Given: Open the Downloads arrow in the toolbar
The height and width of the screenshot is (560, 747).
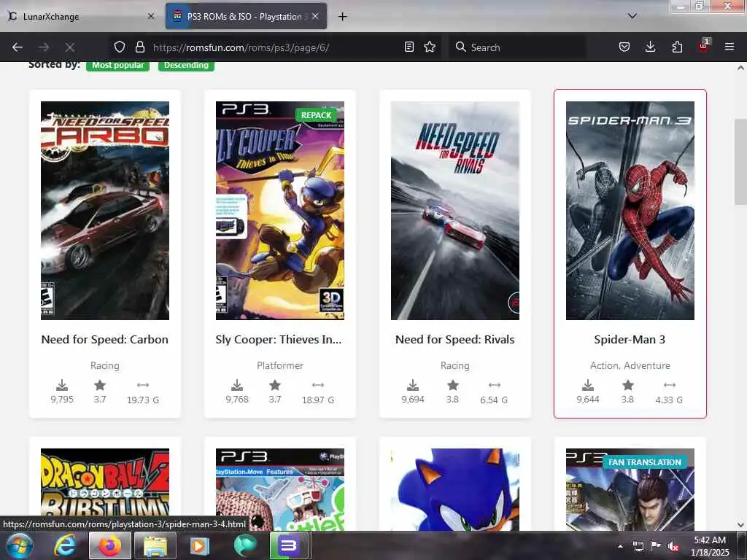Looking at the screenshot, I should pos(650,47).
